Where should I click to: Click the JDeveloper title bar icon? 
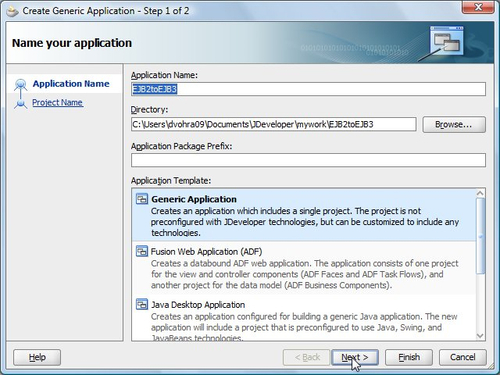coord(13,11)
